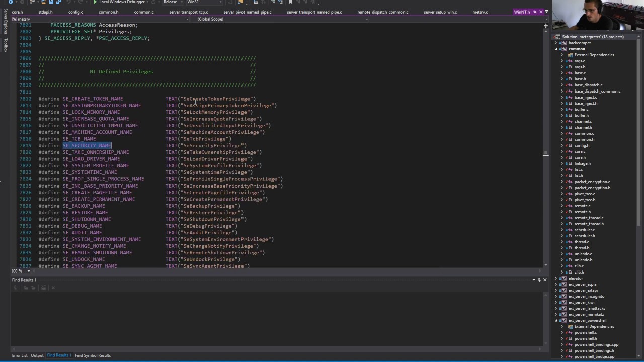Split the editor with the splitter handle
Viewport: 644px width, 362px height.
point(546,25)
